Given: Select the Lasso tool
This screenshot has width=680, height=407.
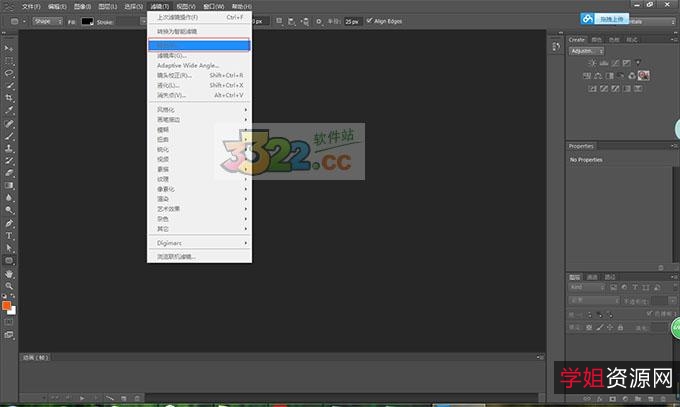Looking at the screenshot, I should (x=9, y=73).
